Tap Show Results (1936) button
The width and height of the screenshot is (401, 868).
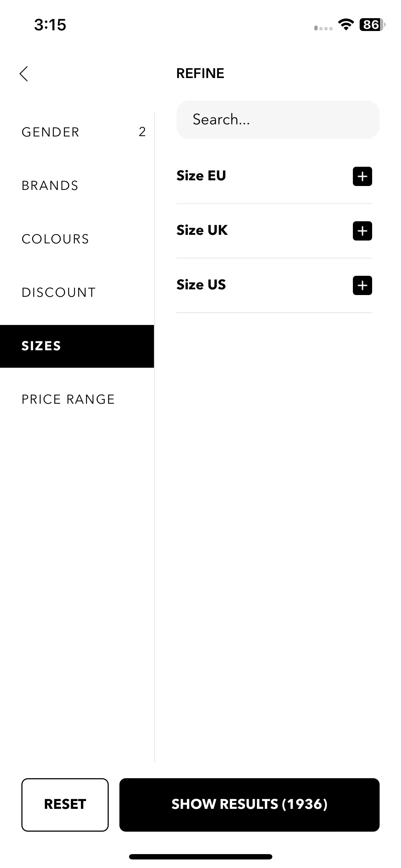pyautogui.click(x=250, y=805)
